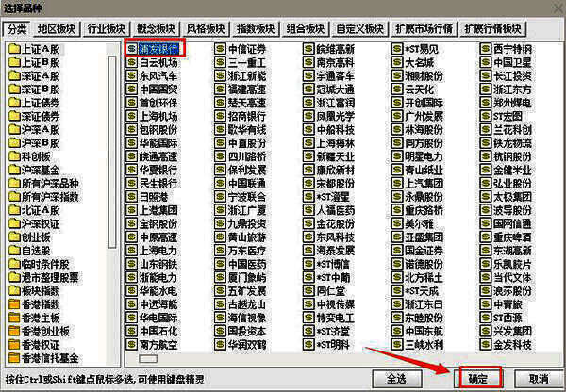Select the folder icon for 上证债券
The image size is (566, 392).
tap(14, 103)
